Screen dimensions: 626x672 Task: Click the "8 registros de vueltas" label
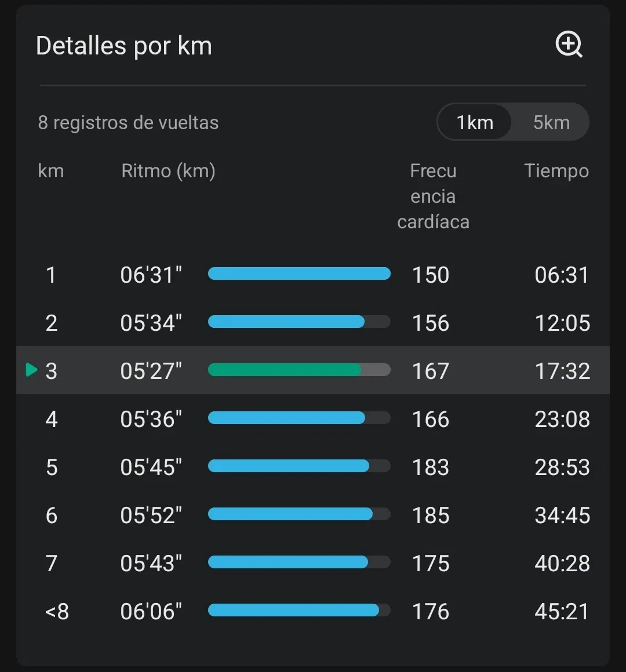click(128, 123)
